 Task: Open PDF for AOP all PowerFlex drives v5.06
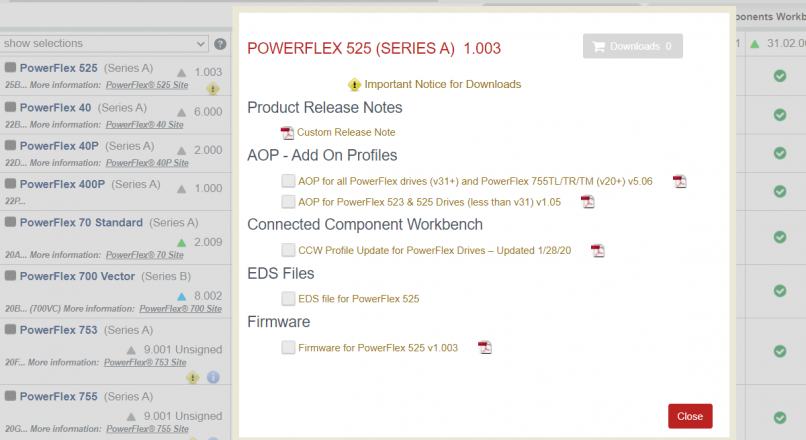click(680, 181)
